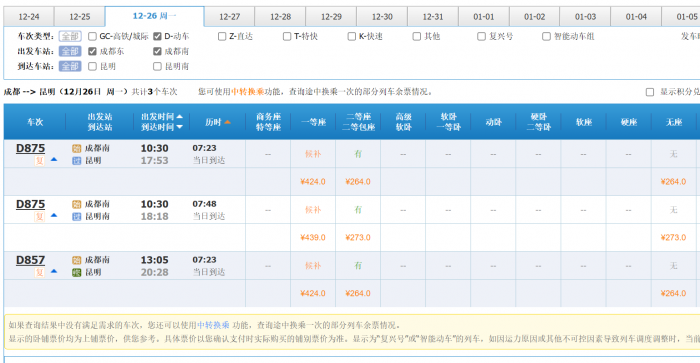Open the 12-28 date tab
Screen dimensions: 700x363
(280, 17)
